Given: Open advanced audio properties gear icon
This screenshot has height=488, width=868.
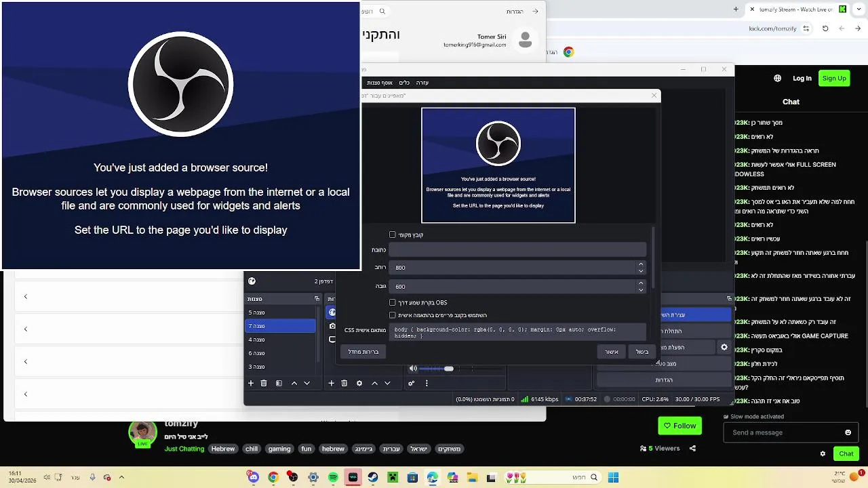Looking at the screenshot, I should [x=411, y=383].
